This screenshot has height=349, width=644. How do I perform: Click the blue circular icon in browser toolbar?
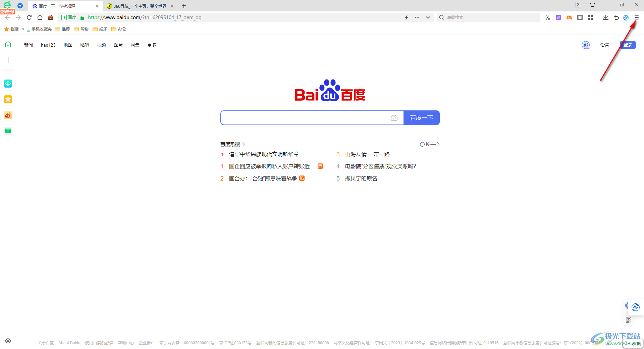pos(626,17)
